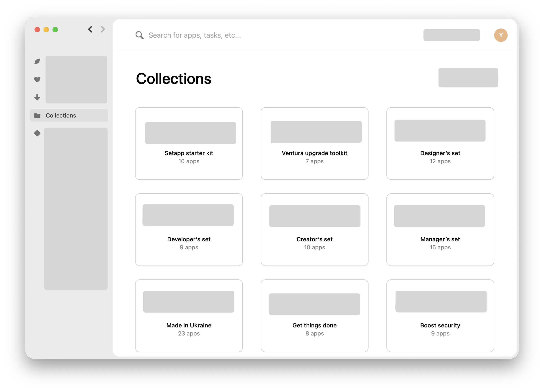Image resolution: width=544 pixels, height=392 pixels.
Task: Open the Made in Ukraine collection
Action: (189, 316)
